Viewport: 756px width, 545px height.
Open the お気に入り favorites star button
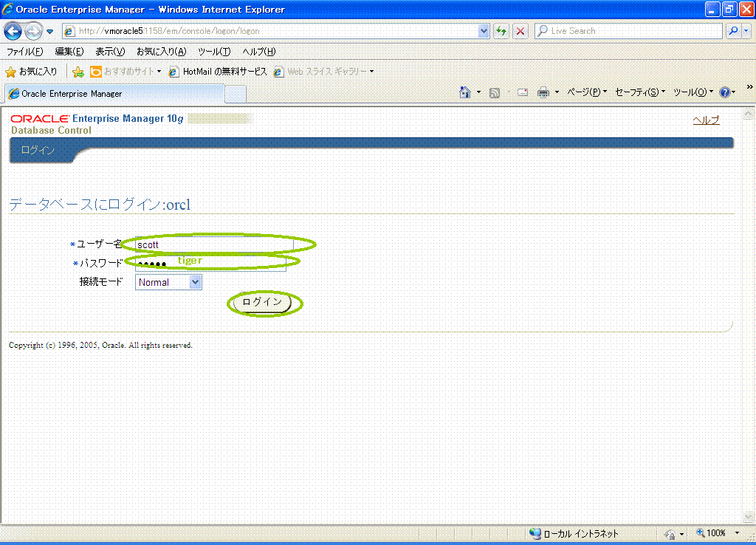click(x=31, y=72)
